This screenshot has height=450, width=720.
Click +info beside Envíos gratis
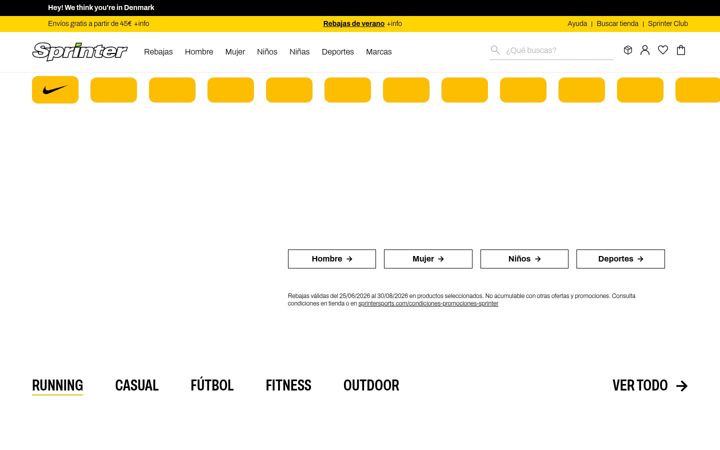(x=141, y=23)
